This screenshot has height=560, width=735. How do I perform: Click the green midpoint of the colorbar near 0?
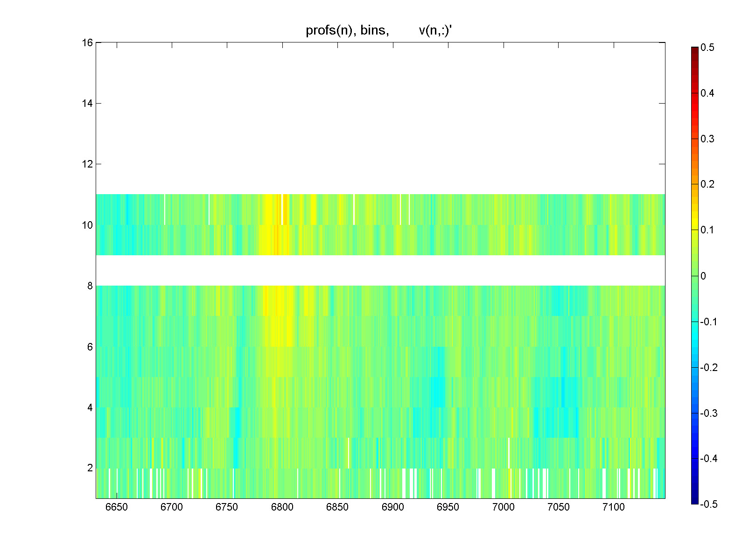[695, 276]
